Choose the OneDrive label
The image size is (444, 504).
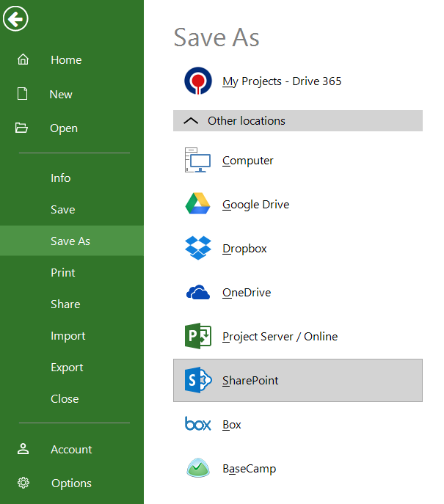(x=247, y=293)
